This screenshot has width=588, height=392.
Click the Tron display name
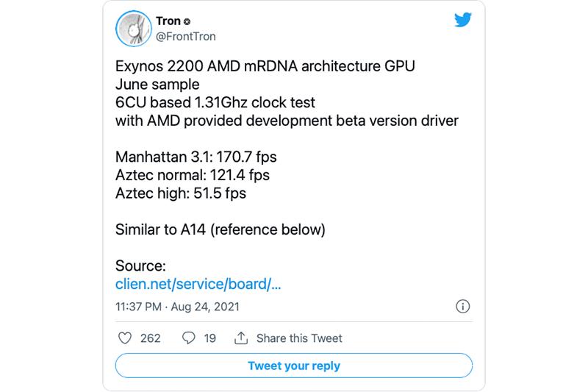tap(168, 22)
